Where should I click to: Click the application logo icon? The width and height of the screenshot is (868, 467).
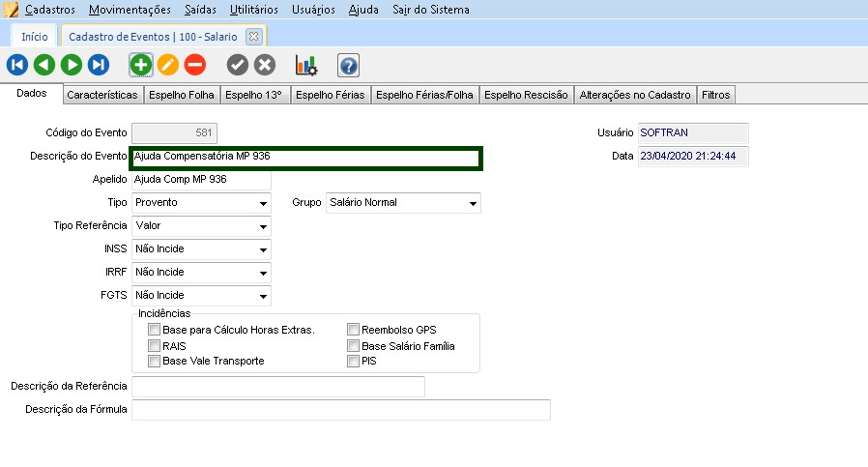pyautogui.click(x=11, y=10)
